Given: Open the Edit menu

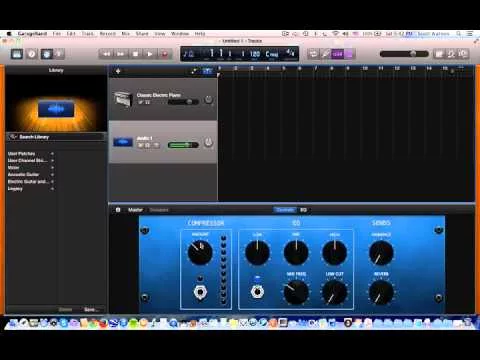Looking at the screenshot, I should [71, 34].
